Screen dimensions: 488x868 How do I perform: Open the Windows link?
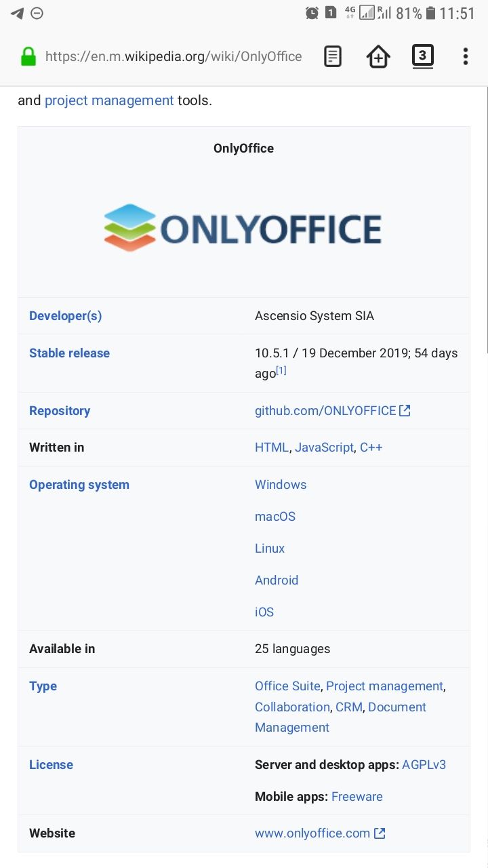[281, 484]
